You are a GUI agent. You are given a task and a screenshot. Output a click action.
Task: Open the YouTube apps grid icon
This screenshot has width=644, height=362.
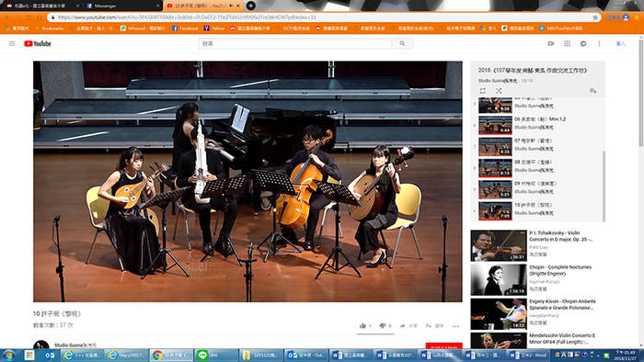(x=568, y=43)
